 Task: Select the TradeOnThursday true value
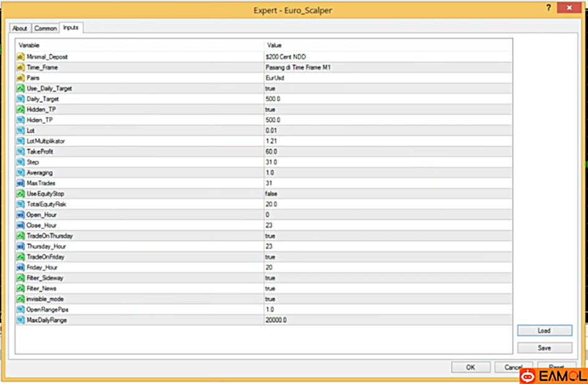pos(271,236)
